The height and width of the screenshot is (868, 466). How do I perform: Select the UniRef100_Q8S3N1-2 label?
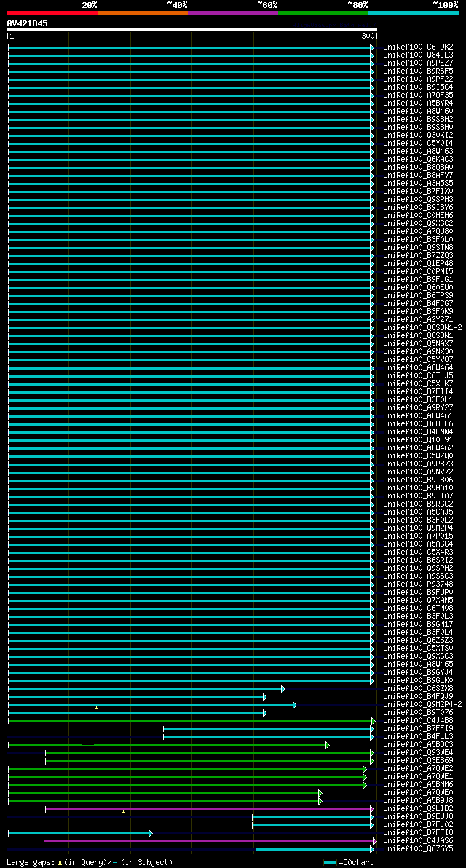point(422,328)
